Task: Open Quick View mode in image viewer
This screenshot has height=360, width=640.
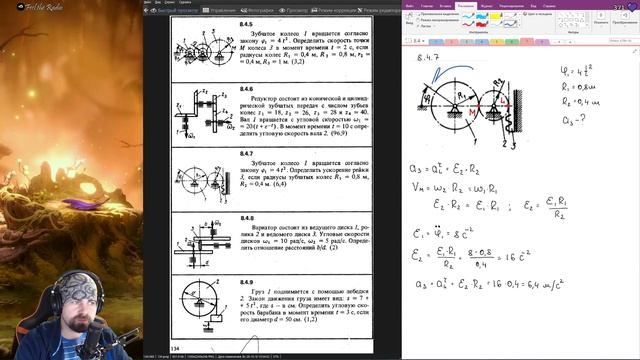Action: 174,10
